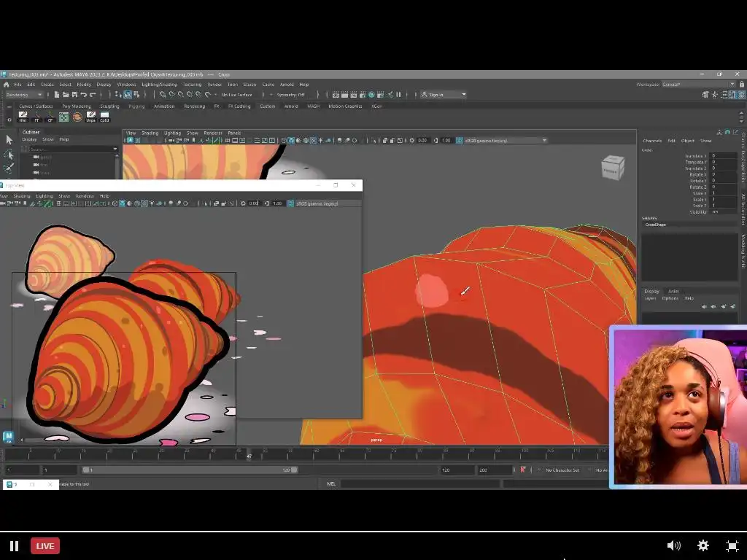The height and width of the screenshot is (560, 747).
Task: Click the Display tab in the Layer Editor
Action: click(651, 291)
